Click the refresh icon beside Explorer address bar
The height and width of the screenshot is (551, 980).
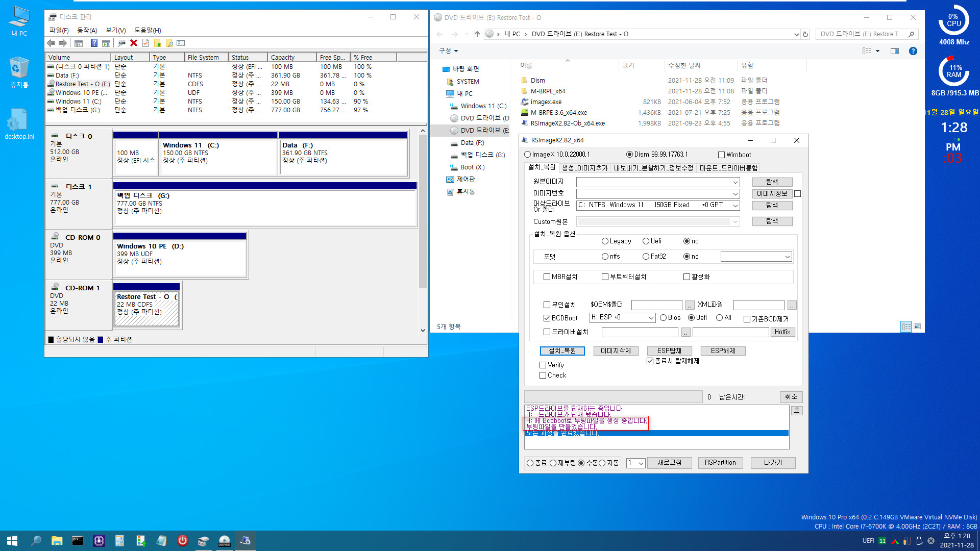pos(805,34)
